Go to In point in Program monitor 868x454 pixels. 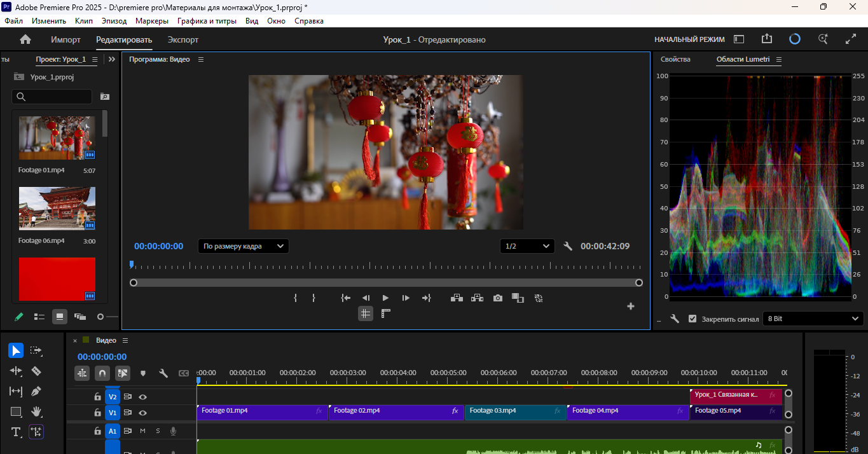click(x=345, y=298)
